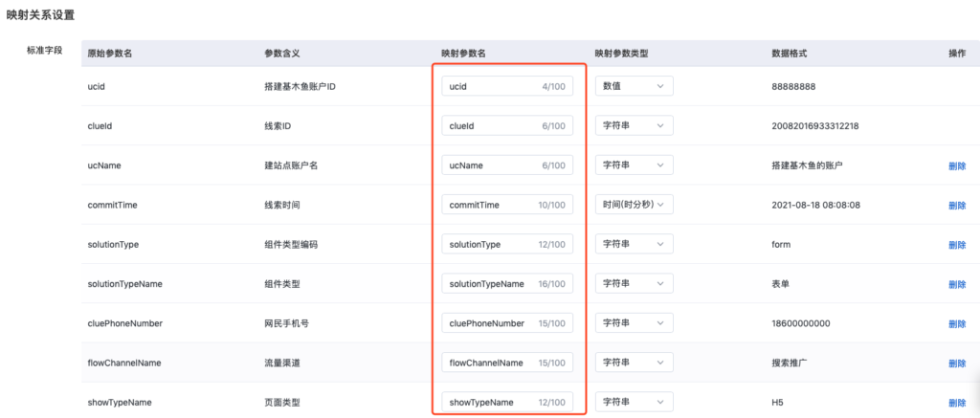
Task: Click 删除 for the cluePhoneNumber row
Action: pos(956,323)
